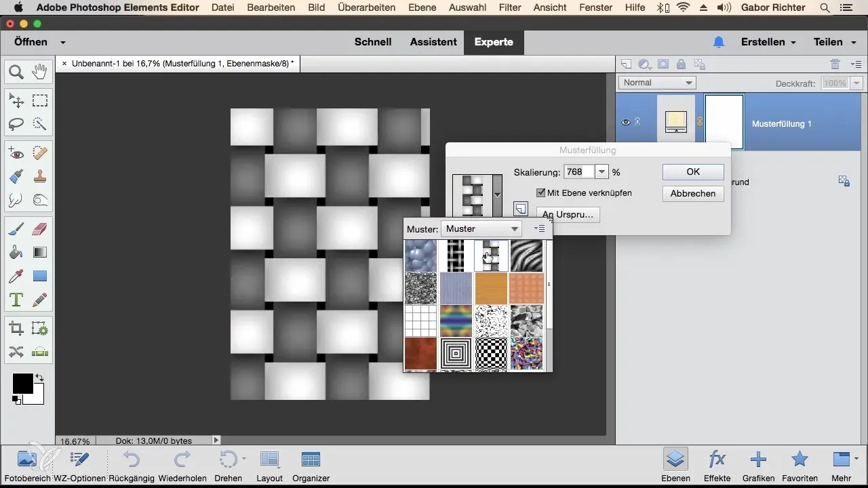Select the Blur tool
This screenshot has height=488, width=868.
point(16,200)
